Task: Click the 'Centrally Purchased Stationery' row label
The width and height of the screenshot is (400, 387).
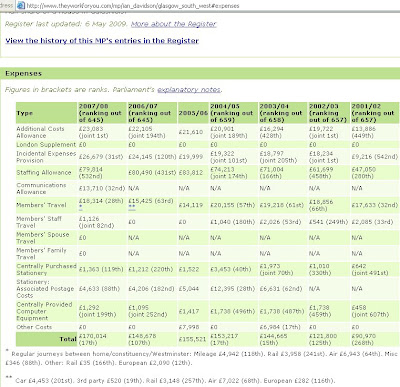Action: coord(46,269)
